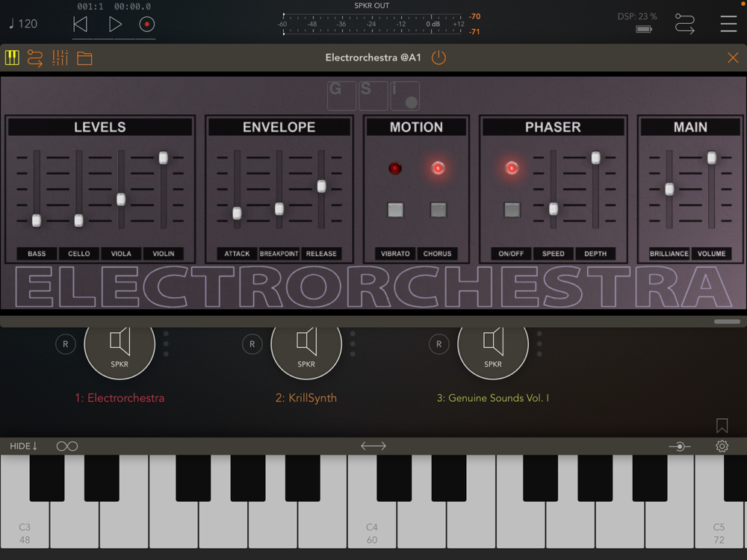This screenshot has width=747, height=560.
Task: Click the G logo button
Action: coord(341,96)
